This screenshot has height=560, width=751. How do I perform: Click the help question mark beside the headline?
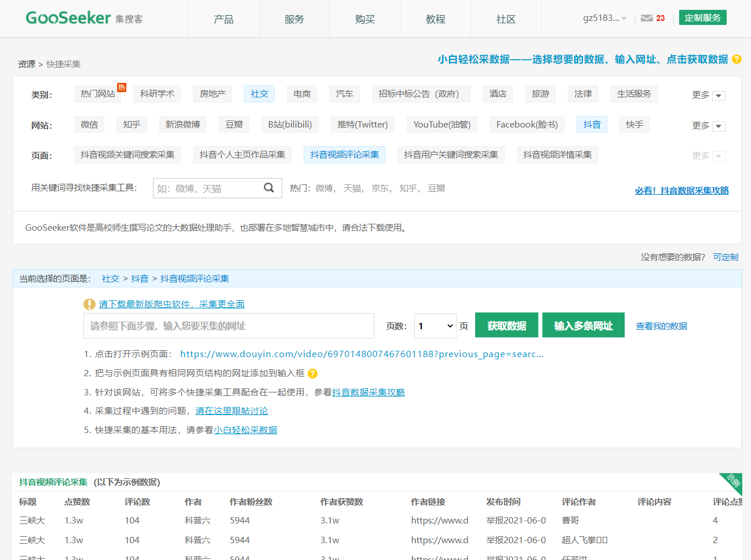point(737,59)
